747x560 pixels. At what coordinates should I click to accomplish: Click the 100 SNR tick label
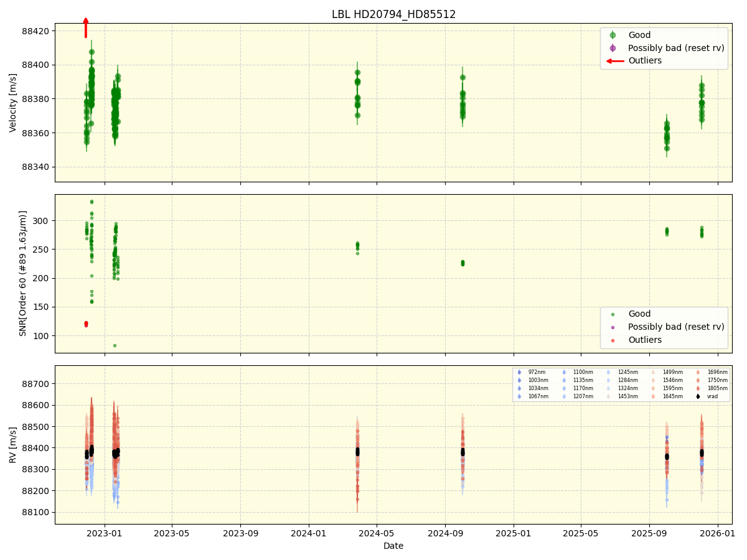42,336
